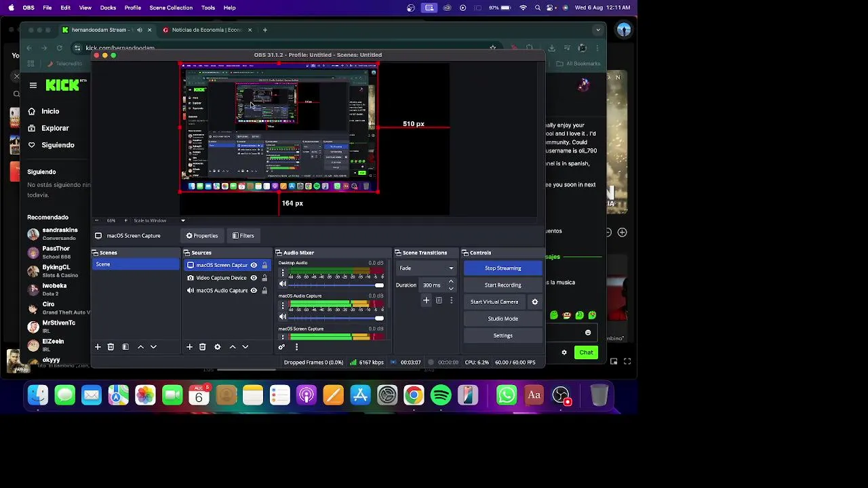This screenshot has height=488, width=868.
Task: Open transition properties three-dot menu
Action: [x=451, y=300]
